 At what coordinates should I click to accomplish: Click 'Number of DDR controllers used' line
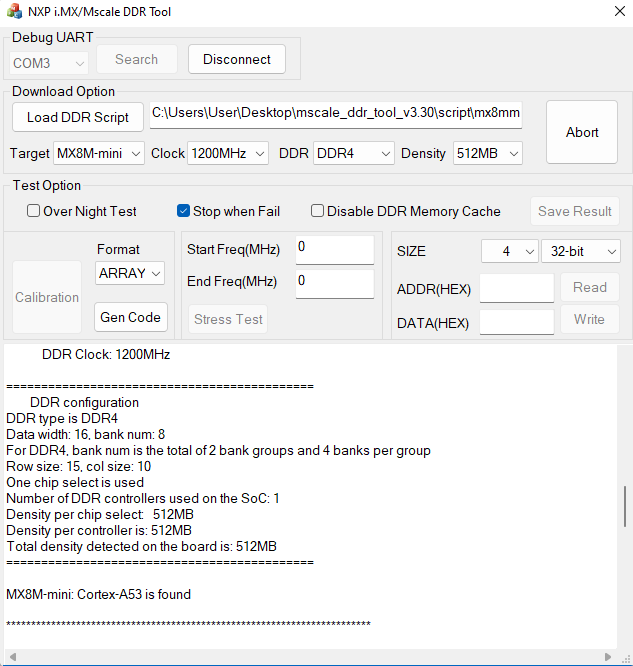pyautogui.click(x=143, y=498)
